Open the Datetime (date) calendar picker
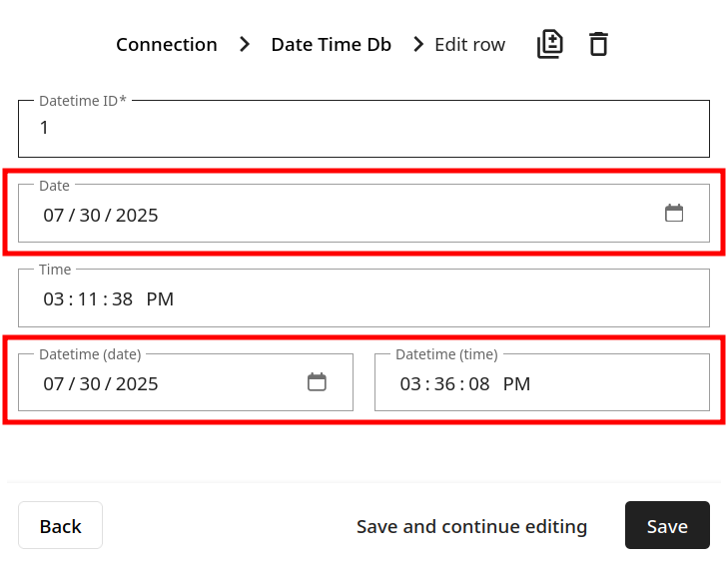The image size is (728, 568). (317, 382)
